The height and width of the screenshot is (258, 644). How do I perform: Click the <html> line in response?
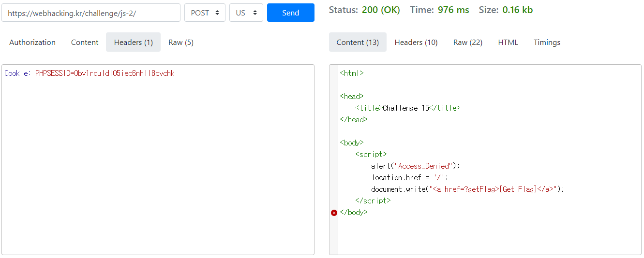coord(352,73)
